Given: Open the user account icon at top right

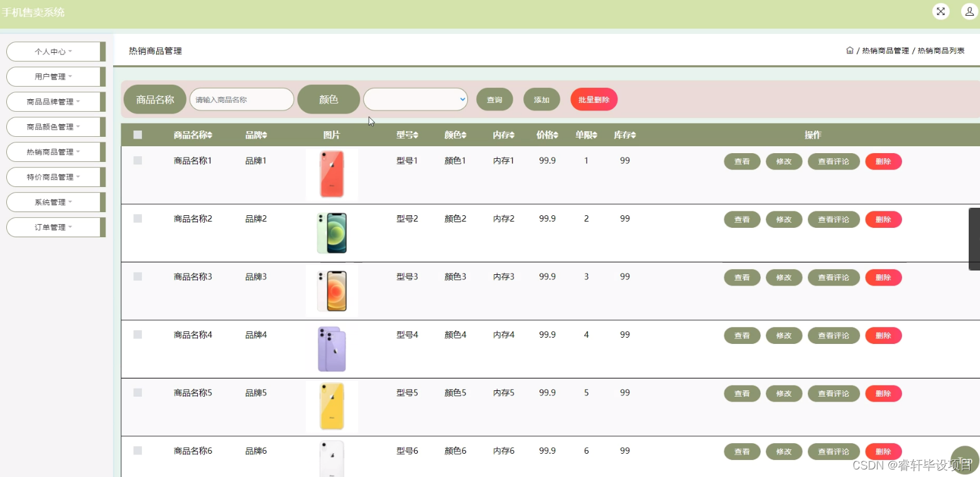Looking at the screenshot, I should [968, 11].
